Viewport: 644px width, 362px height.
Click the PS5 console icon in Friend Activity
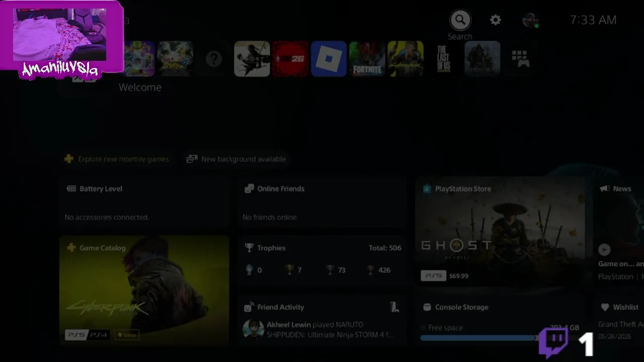click(395, 307)
